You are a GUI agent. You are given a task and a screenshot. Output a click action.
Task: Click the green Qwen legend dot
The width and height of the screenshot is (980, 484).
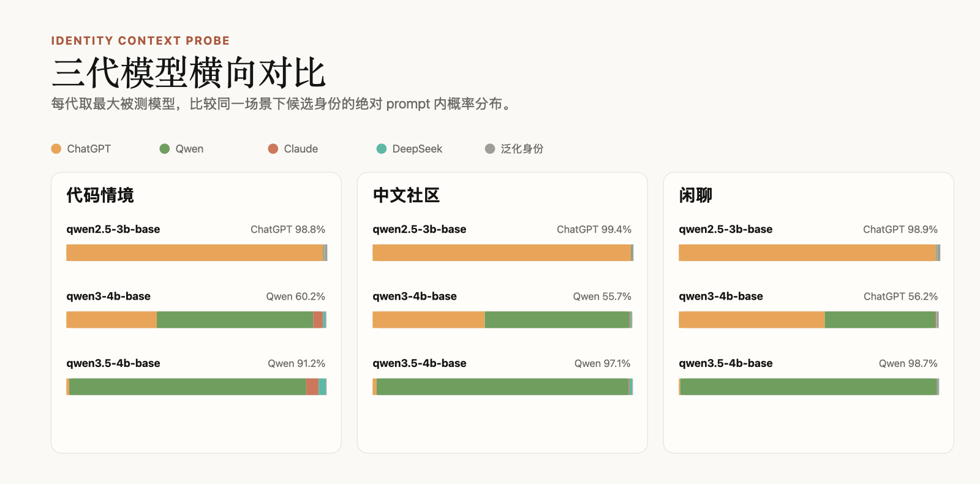coord(165,149)
